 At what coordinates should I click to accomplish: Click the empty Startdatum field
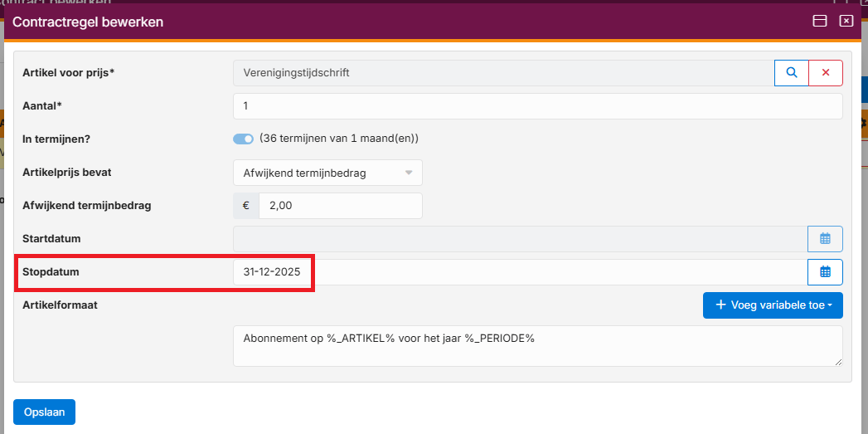click(x=519, y=239)
